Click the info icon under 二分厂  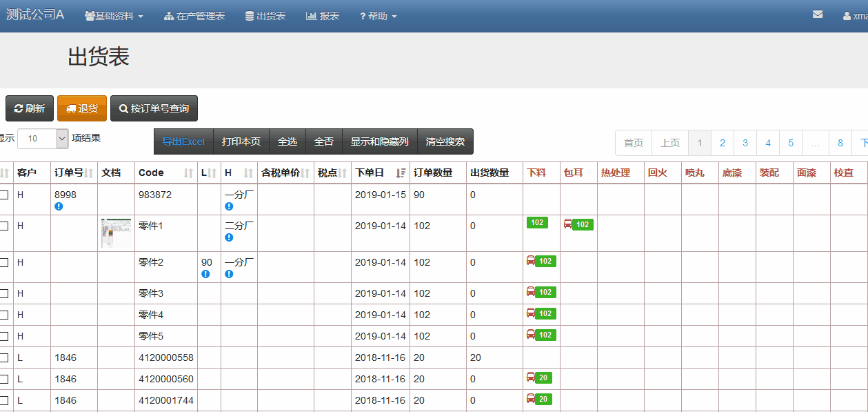pyautogui.click(x=229, y=237)
